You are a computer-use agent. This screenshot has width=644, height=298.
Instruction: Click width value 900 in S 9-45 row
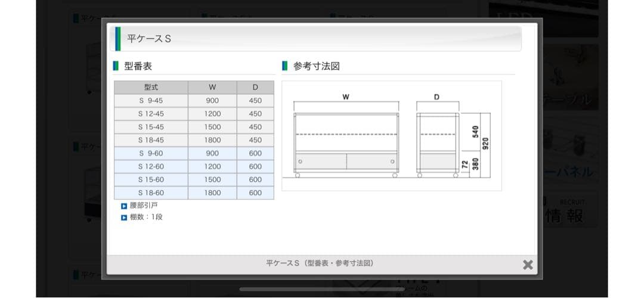coord(212,101)
